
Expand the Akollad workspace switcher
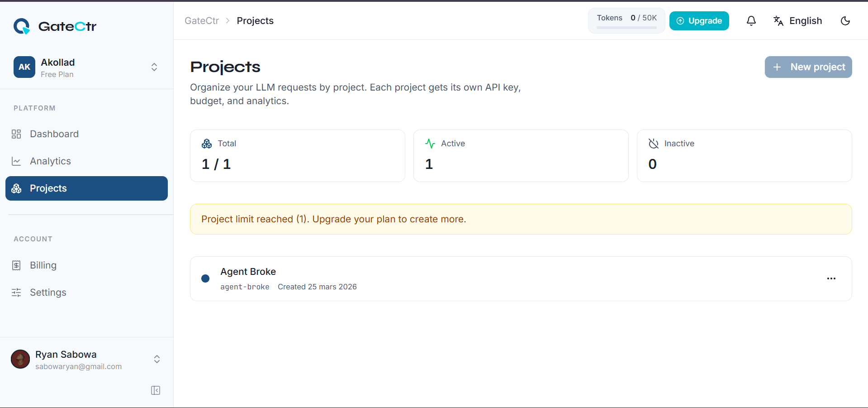point(154,67)
